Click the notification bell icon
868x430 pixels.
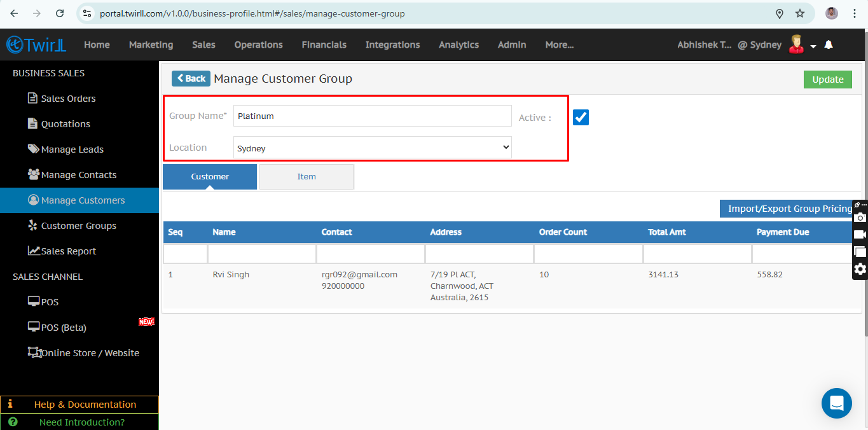(x=829, y=45)
